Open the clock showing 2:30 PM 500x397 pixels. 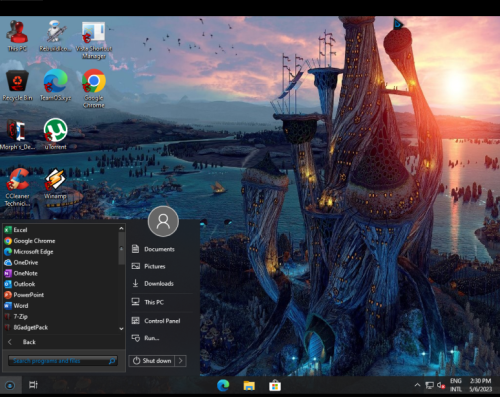tap(481, 385)
